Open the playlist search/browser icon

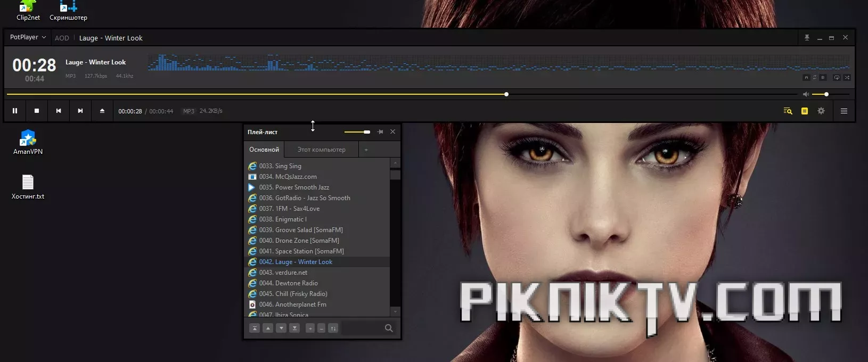click(788, 111)
